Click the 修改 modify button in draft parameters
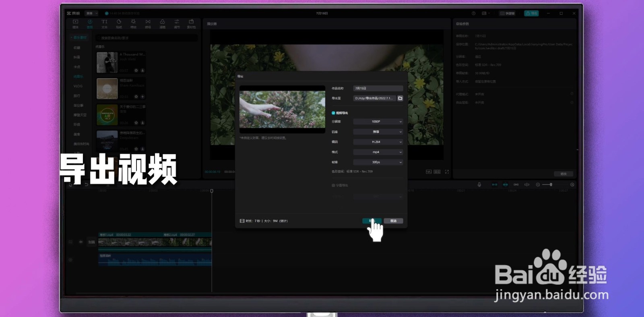Screen dimensions: 644x317 (x=563, y=174)
